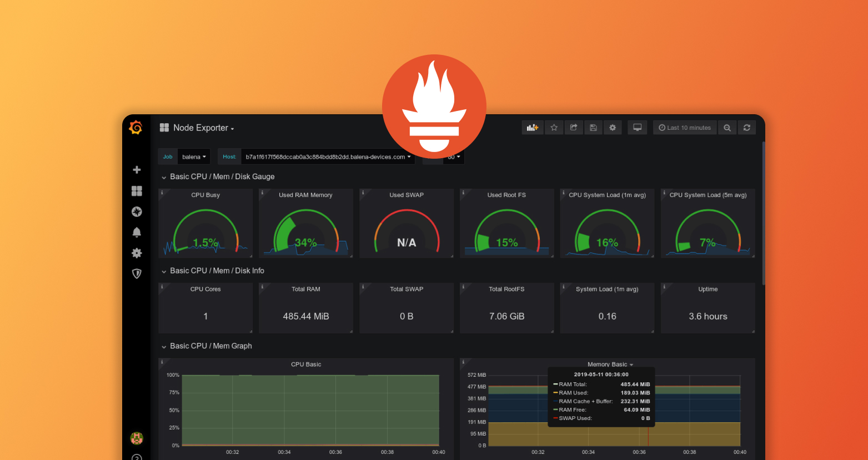Open the Job variable dropdown showing balena

click(194, 157)
